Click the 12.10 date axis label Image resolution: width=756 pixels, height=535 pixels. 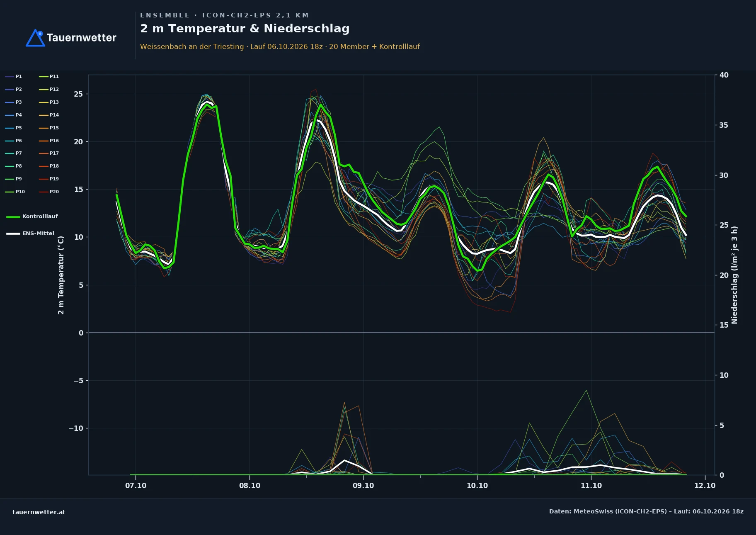pyautogui.click(x=705, y=486)
